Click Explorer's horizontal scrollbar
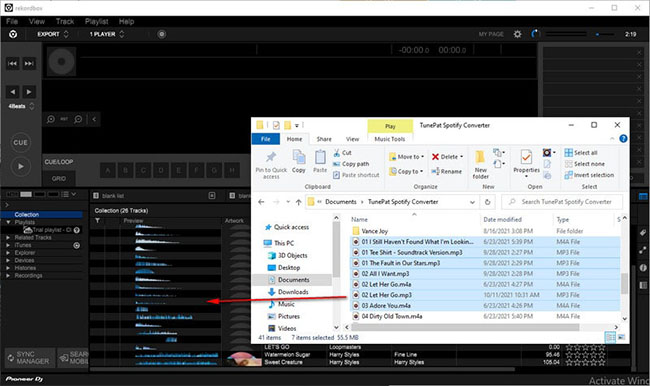The height and width of the screenshot is (386, 650). click(465, 327)
